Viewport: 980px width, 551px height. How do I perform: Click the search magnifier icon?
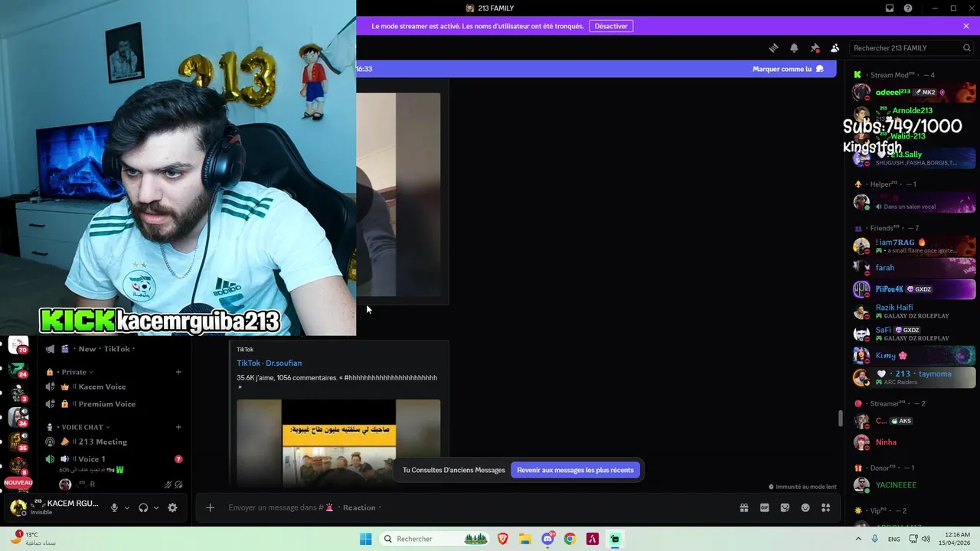click(x=967, y=47)
